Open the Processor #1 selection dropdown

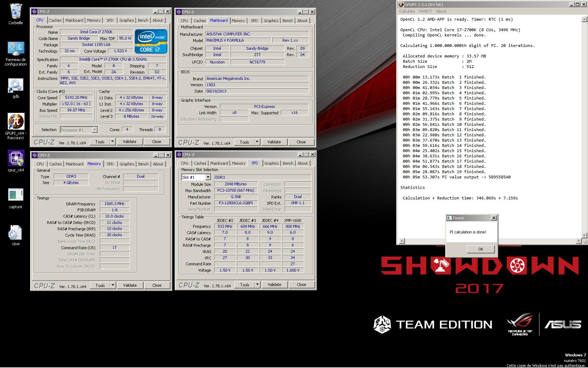[x=94, y=130]
